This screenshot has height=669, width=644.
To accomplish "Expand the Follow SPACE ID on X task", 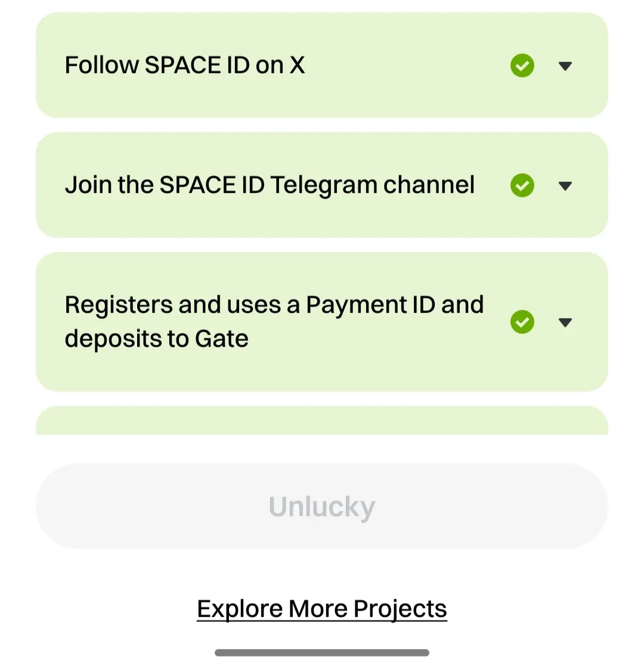I will [x=565, y=66].
